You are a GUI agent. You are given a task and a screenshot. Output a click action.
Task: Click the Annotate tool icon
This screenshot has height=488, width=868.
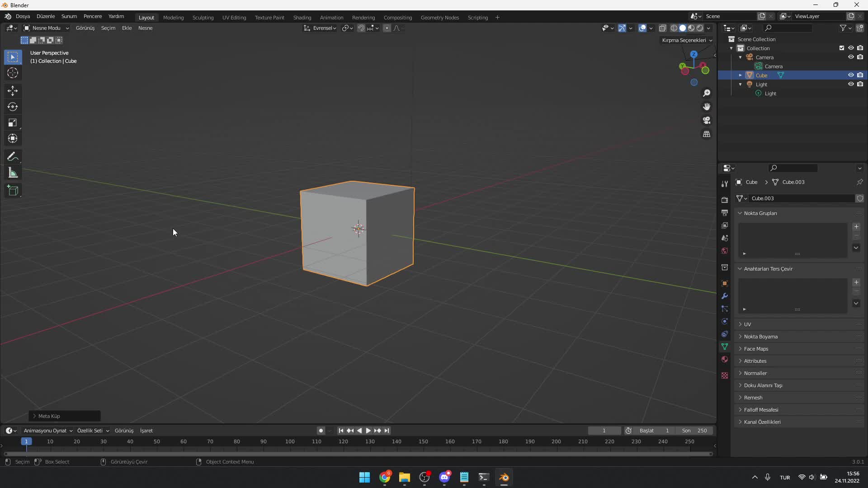(13, 156)
